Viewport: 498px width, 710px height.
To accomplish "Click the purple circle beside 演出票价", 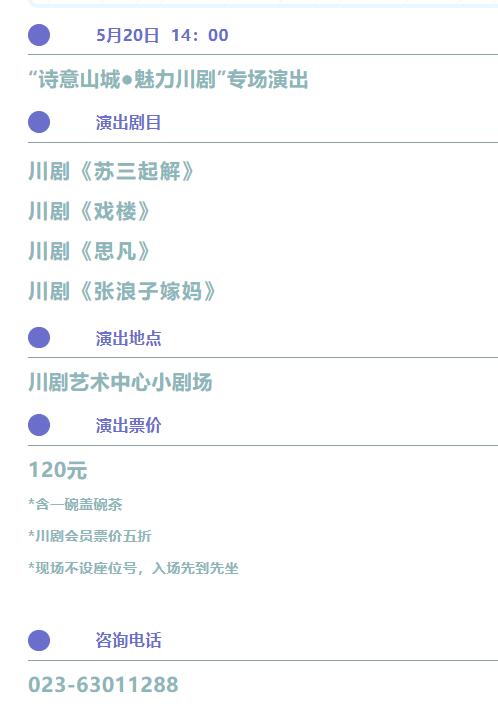I will (39, 425).
